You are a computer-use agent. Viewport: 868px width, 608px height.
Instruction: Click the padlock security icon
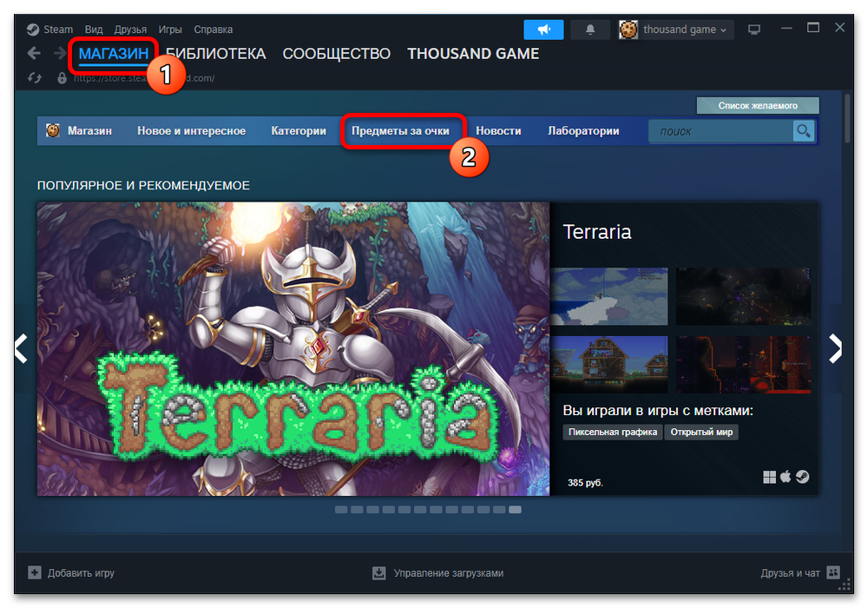62,78
